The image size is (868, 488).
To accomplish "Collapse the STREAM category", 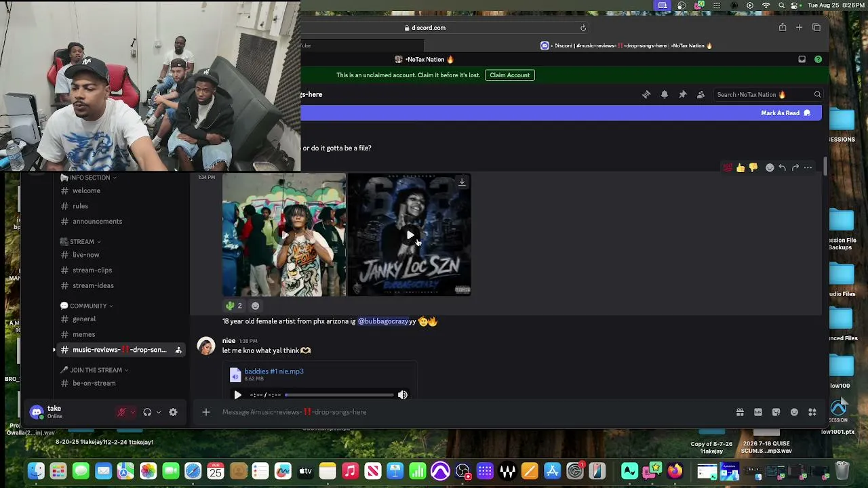I will click(80, 241).
